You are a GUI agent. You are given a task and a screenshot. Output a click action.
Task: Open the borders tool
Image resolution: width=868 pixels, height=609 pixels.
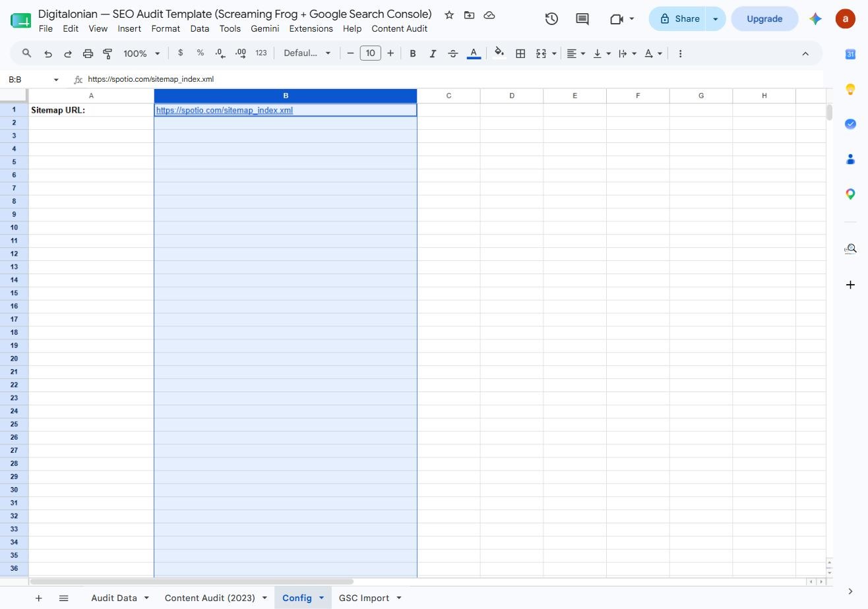point(520,53)
